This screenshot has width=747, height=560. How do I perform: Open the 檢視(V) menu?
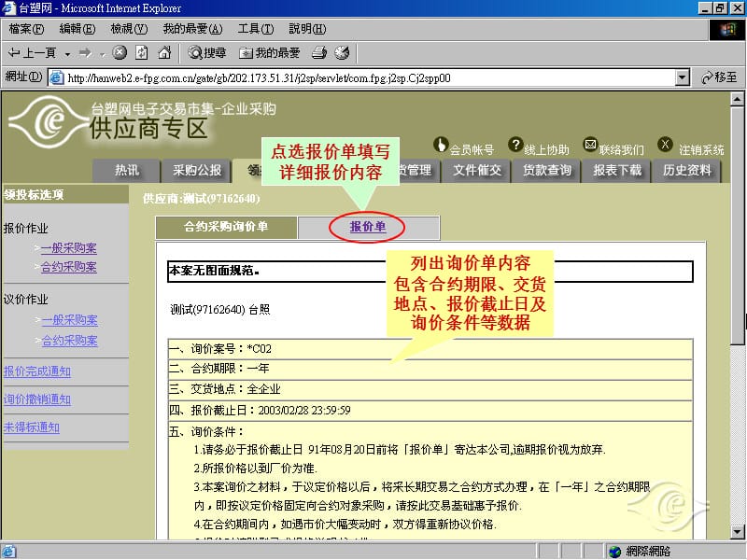[x=129, y=29]
